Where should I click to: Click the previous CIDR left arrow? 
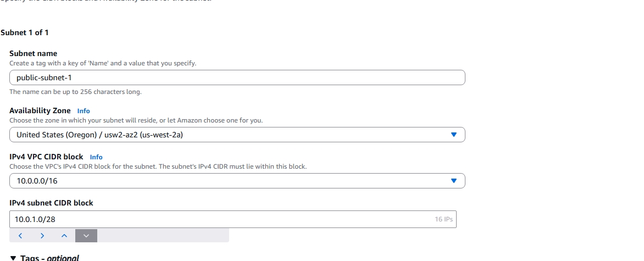tap(20, 236)
